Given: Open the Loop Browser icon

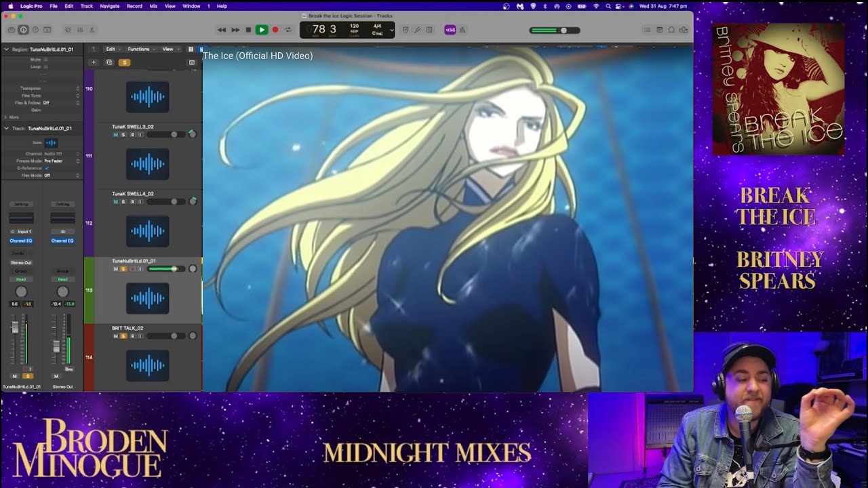Looking at the screenshot, I should (x=671, y=30).
